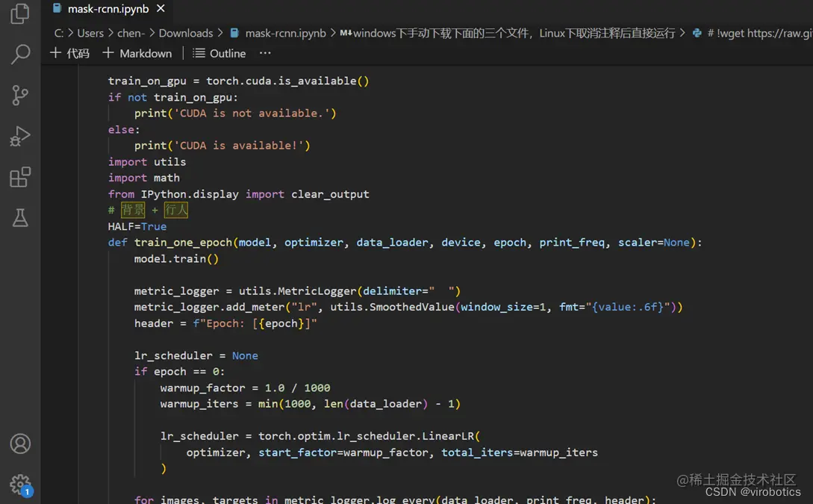Click total_iters=warmup_iters argument
This screenshot has height=504, width=813.
(x=520, y=452)
